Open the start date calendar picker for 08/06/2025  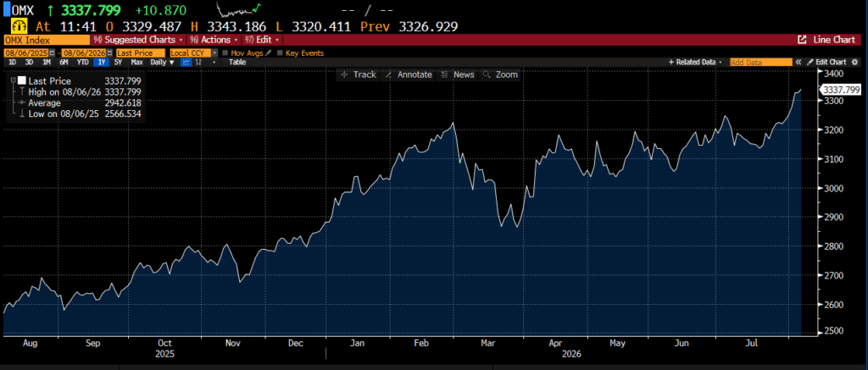52,53
